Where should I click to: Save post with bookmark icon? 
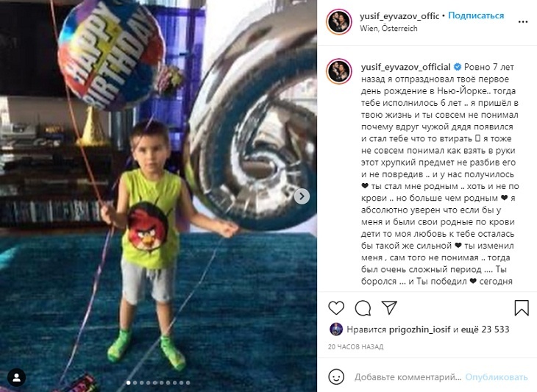(x=522, y=307)
